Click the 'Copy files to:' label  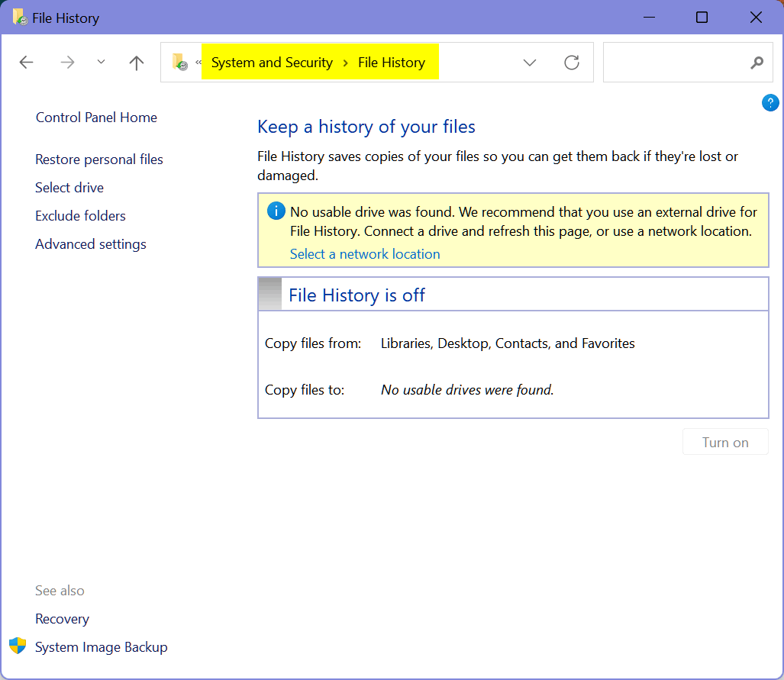(x=305, y=389)
